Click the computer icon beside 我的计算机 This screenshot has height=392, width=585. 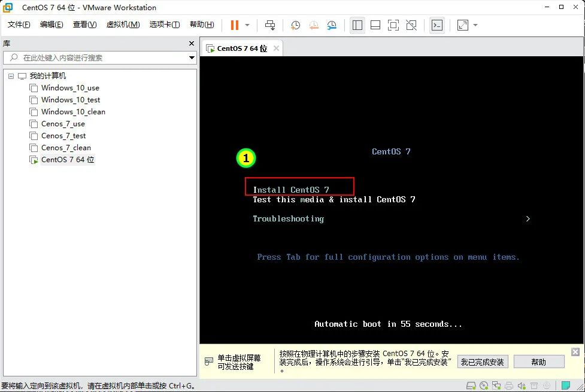[22, 76]
